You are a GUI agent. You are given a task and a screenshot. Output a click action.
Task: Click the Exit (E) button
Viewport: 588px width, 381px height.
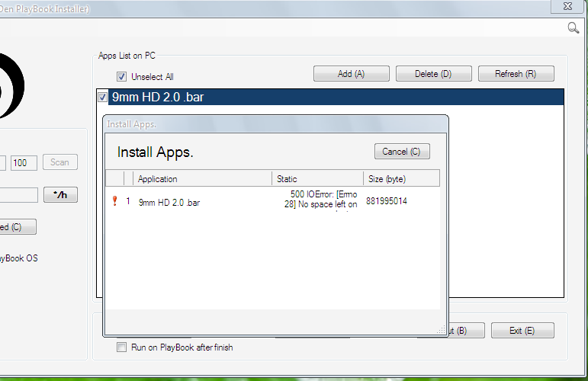point(522,331)
